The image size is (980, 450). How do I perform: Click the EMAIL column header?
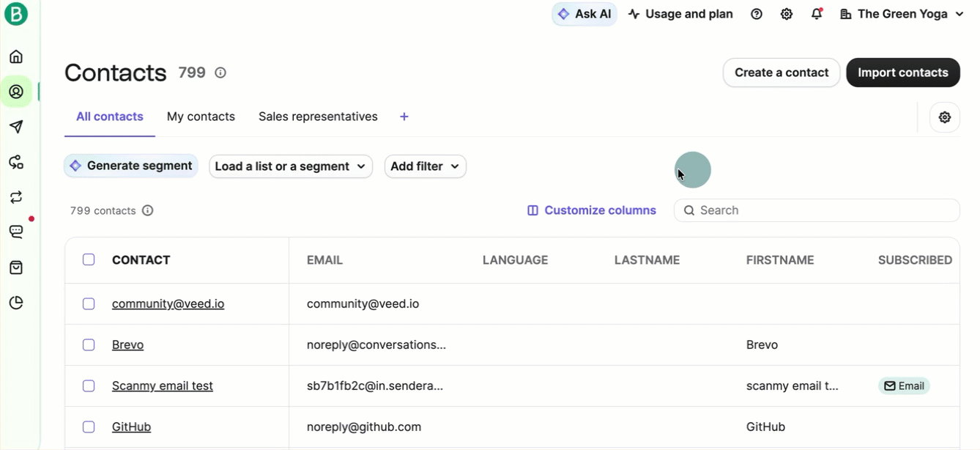[324, 260]
